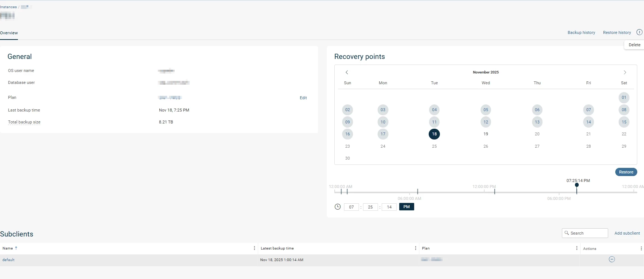Toggle the PM time period button

(407, 207)
